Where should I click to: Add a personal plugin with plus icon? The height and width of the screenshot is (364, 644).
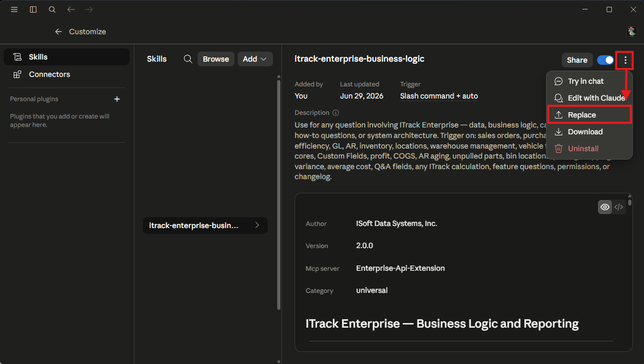[x=117, y=99]
